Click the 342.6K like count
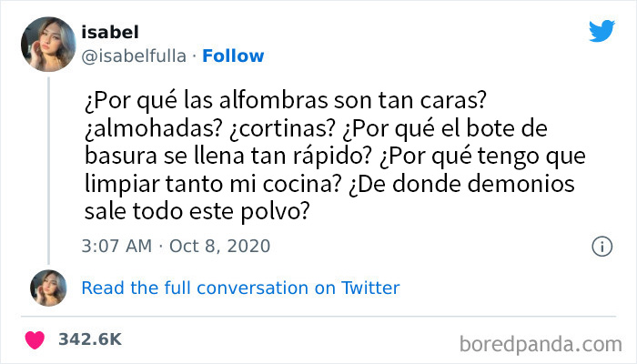637x364 pixels. coord(89,339)
